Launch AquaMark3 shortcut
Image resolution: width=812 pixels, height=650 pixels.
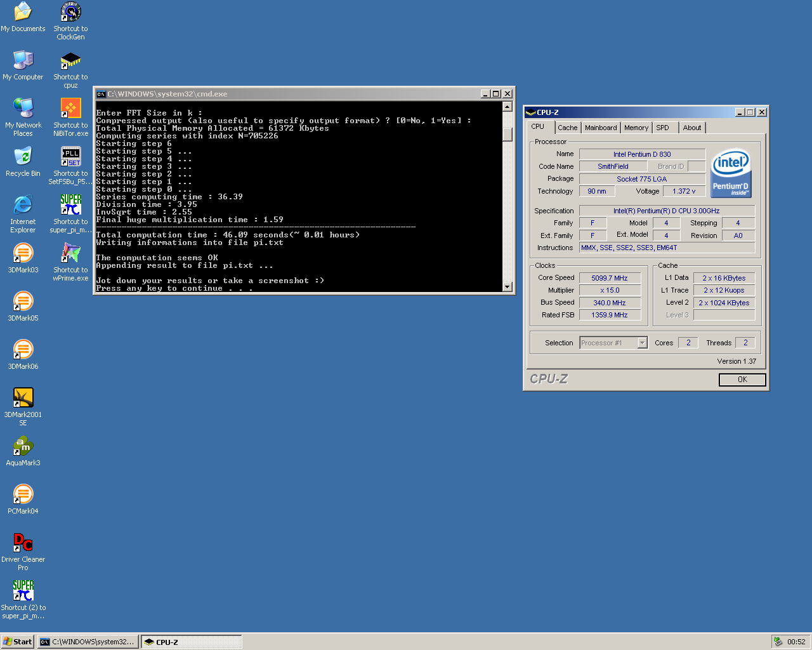(x=23, y=451)
